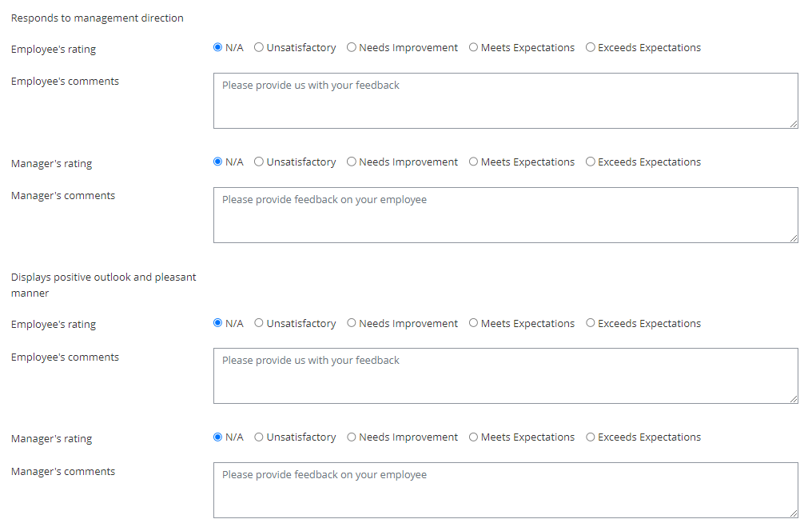Select Meets Expectations for positive outlook Manager's rating
The image size is (812, 531).
click(473, 437)
